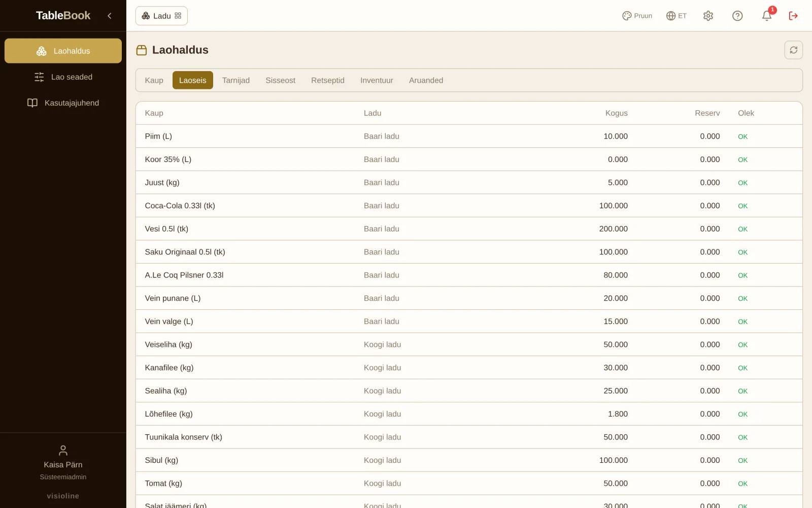Click the logout icon
The width and height of the screenshot is (812, 508).
pos(793,16)
